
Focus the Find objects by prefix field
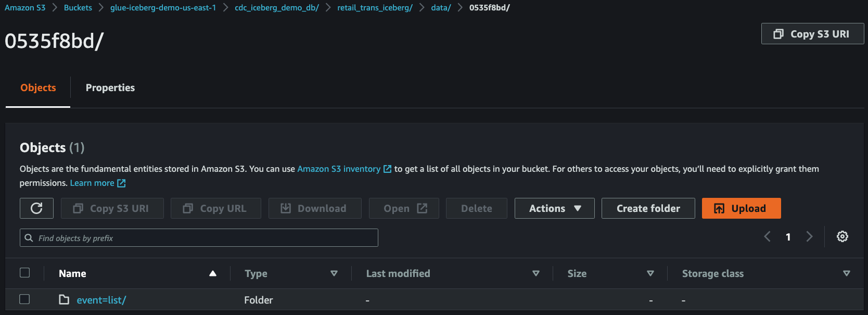199,238
